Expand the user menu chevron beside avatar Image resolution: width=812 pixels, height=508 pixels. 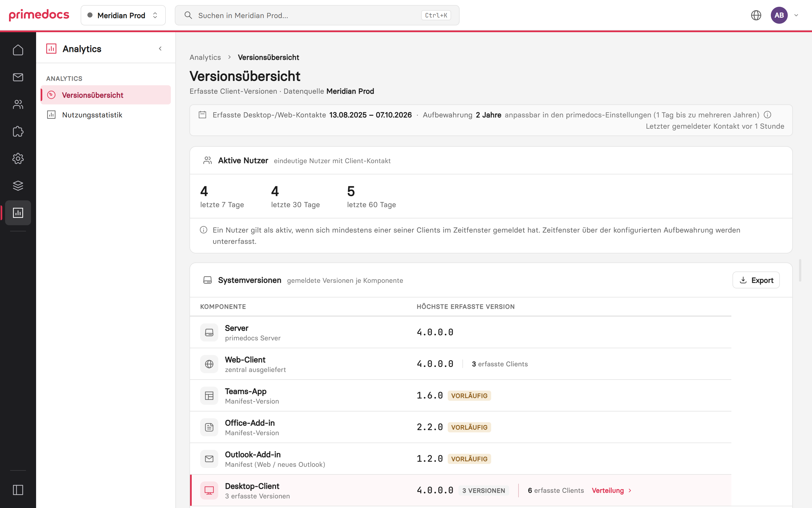(796, 15)
